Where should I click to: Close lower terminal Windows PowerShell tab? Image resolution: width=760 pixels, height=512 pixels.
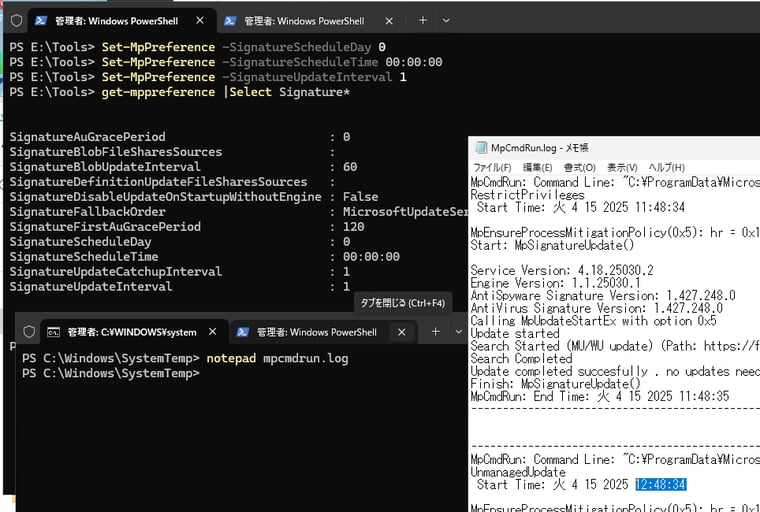pos(401,332)
